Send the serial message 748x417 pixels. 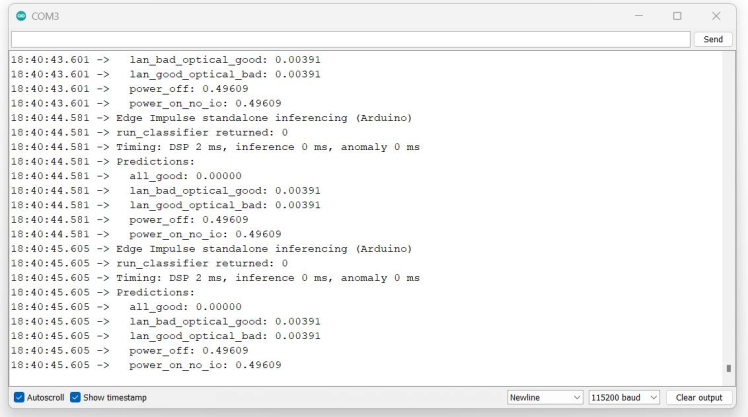point(713,39)
